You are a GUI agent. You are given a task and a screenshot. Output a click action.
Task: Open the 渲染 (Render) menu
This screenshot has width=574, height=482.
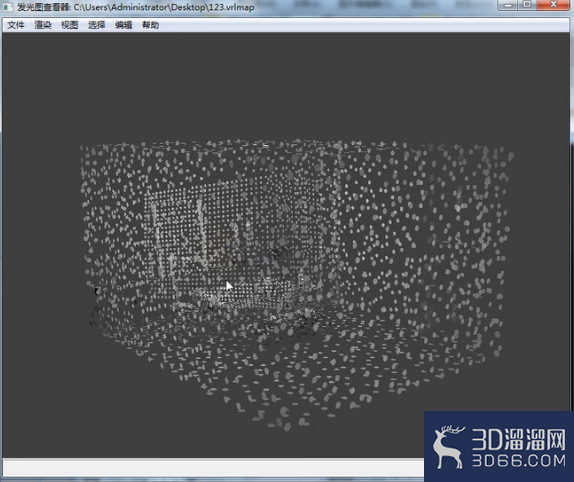(43, 25)
